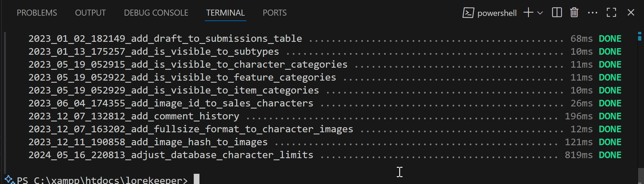Viewport: 644px width, 184px height.
Task: Show the PORTS tab
Action: coord(275,13)
